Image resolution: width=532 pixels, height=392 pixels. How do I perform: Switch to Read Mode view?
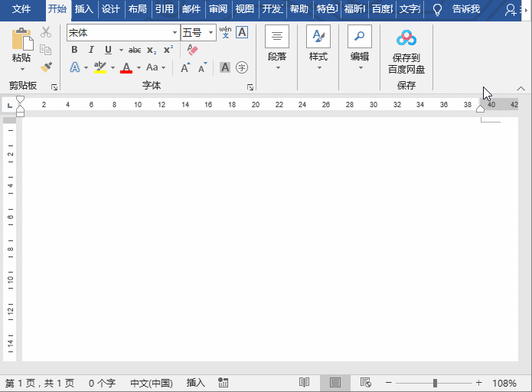(x=305, y=383)
